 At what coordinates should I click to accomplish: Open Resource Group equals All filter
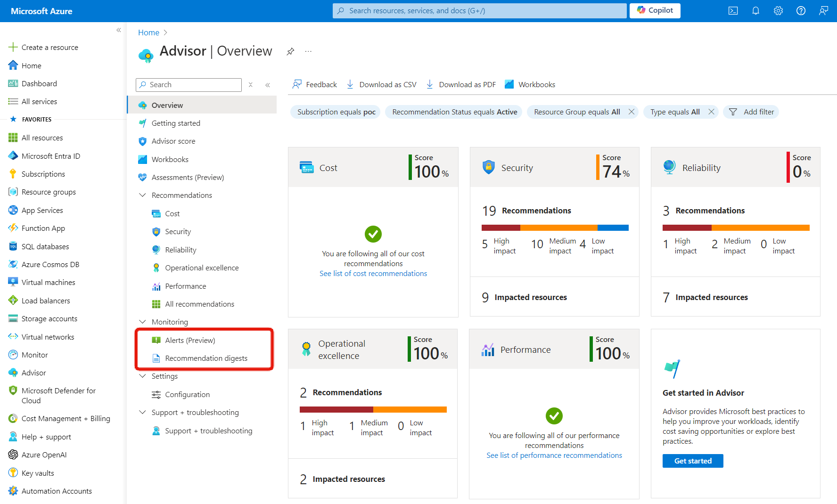(x=577, y=112)
